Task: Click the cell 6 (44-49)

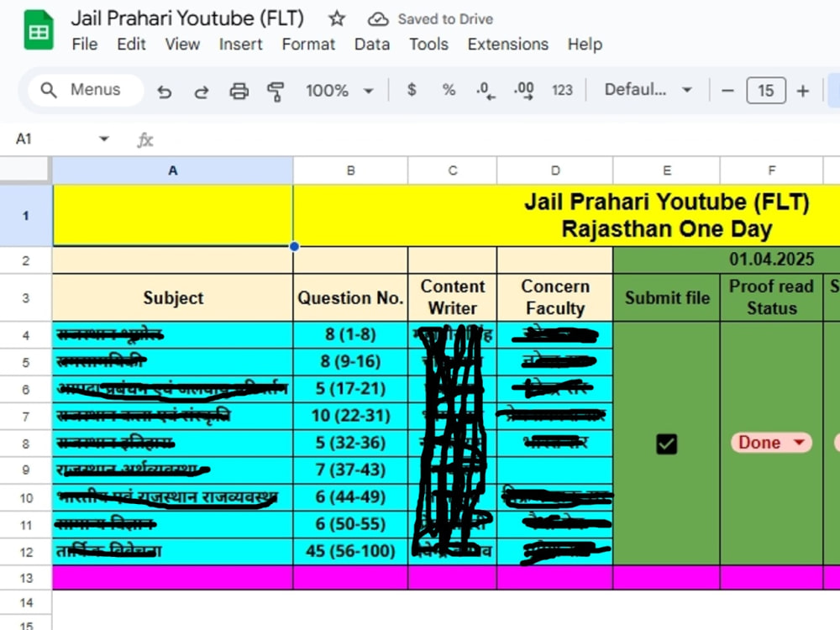Action: tap(350, 497)
